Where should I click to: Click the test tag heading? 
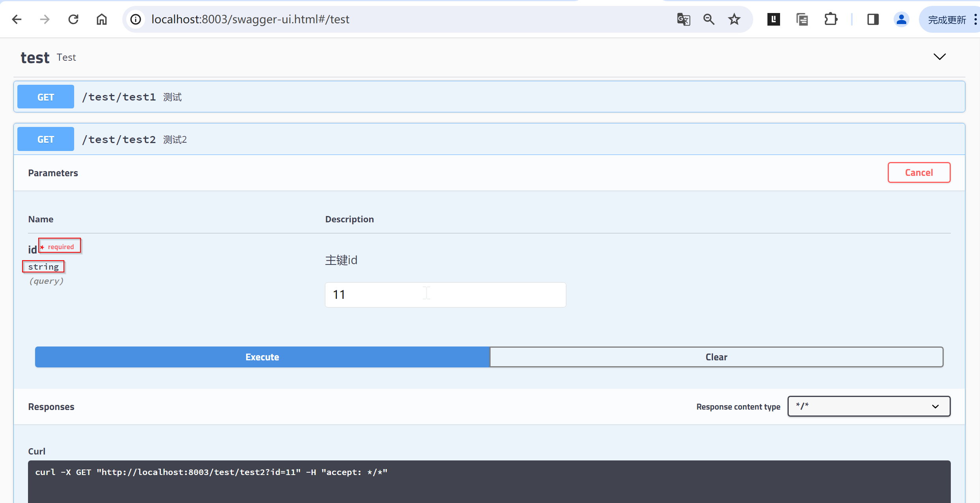click(x=35, y=58)
